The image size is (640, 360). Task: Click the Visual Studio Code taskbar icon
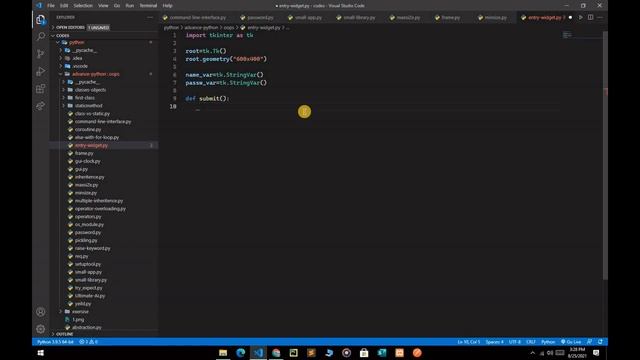click(x=258, y=353)
